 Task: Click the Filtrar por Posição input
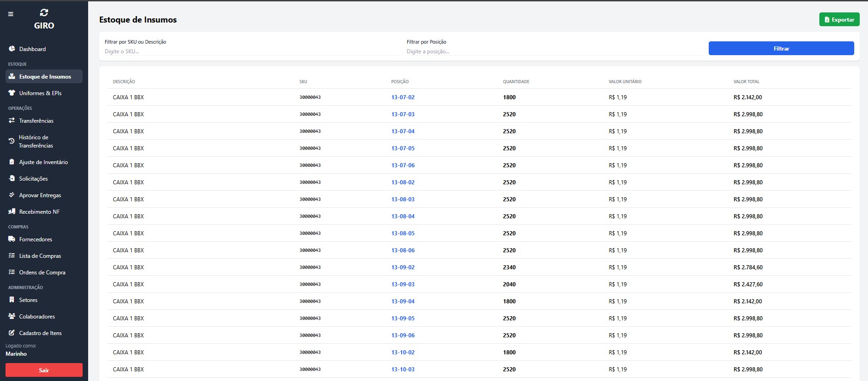[x=553, y=51]
